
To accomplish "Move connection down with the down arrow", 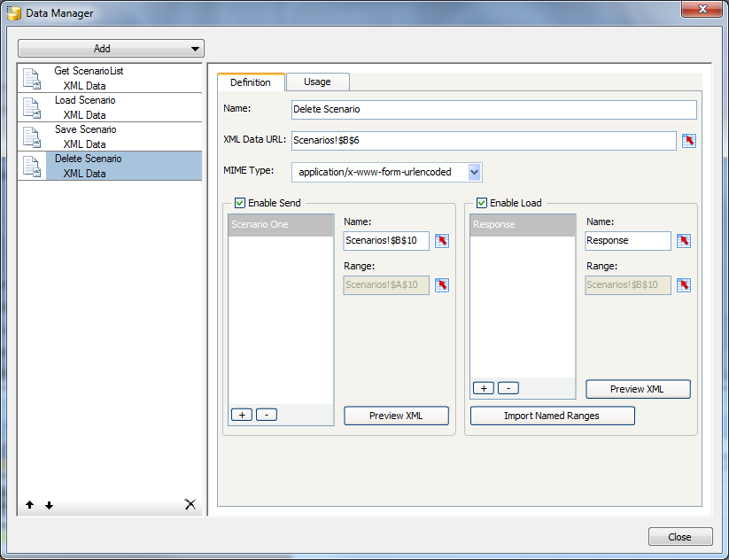I will (x=50, y=505).
